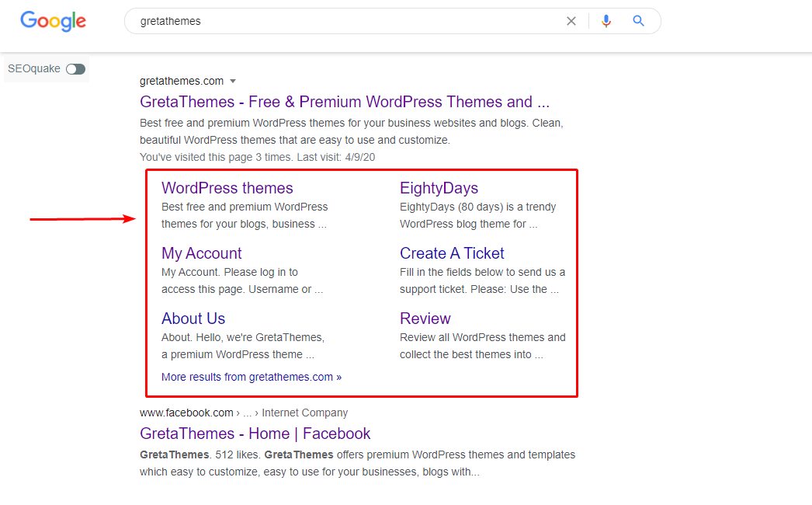812x505 pixels.
Task: Click the Google logo
Action: [x=53, y=21]
